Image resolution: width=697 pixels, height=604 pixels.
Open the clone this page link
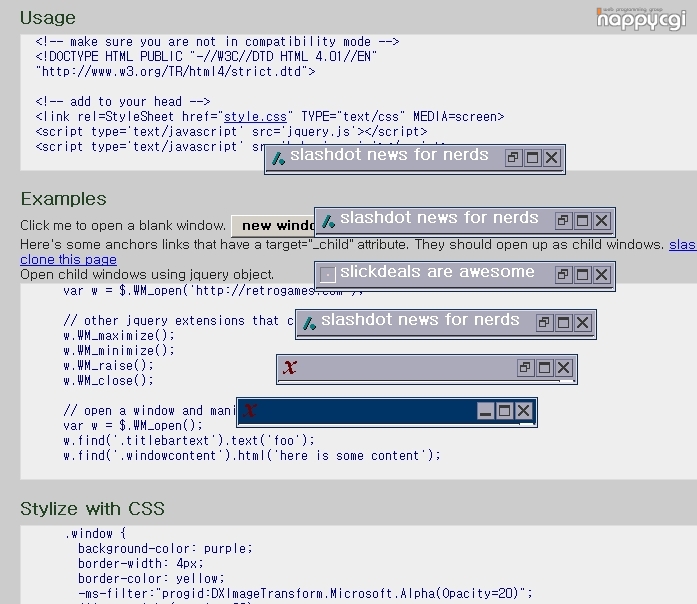point(68,260)
